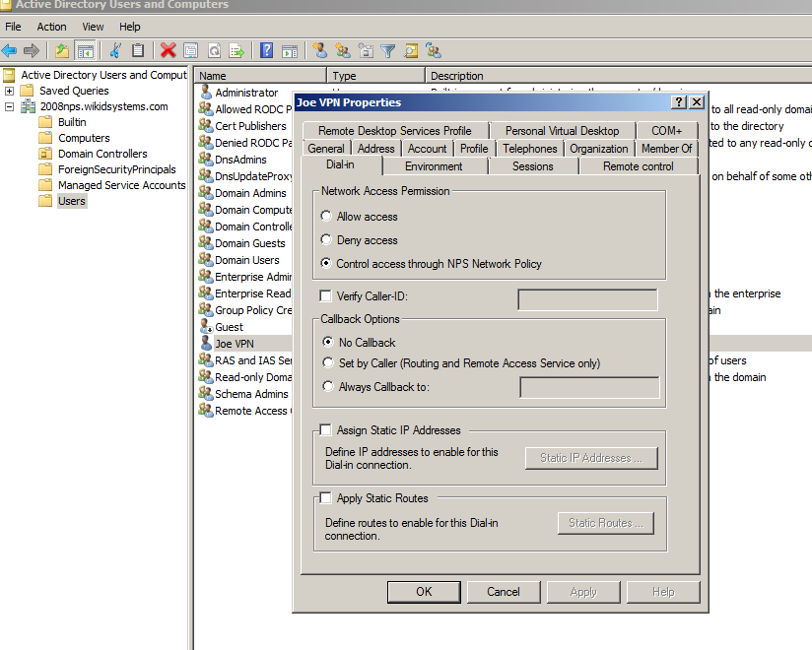
Task: Click the Export List toolbar icon
Action: point(236,50)
